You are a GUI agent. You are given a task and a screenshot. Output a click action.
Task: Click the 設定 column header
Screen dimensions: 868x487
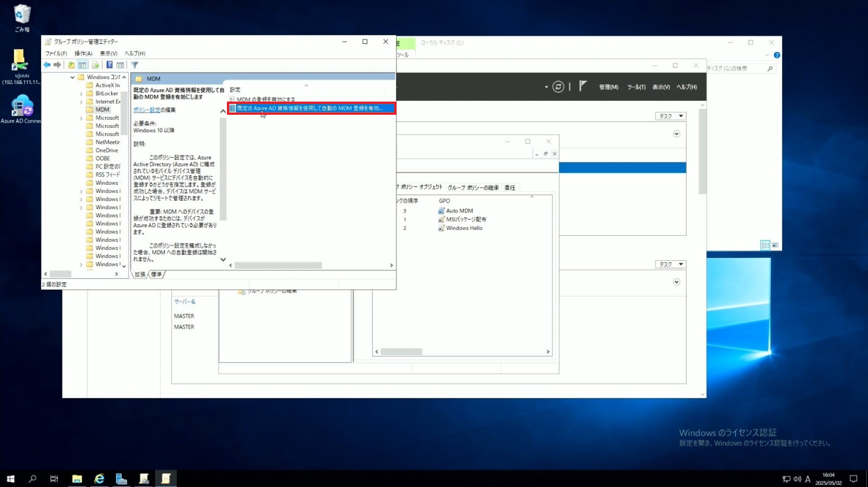(x=235, y=90)
